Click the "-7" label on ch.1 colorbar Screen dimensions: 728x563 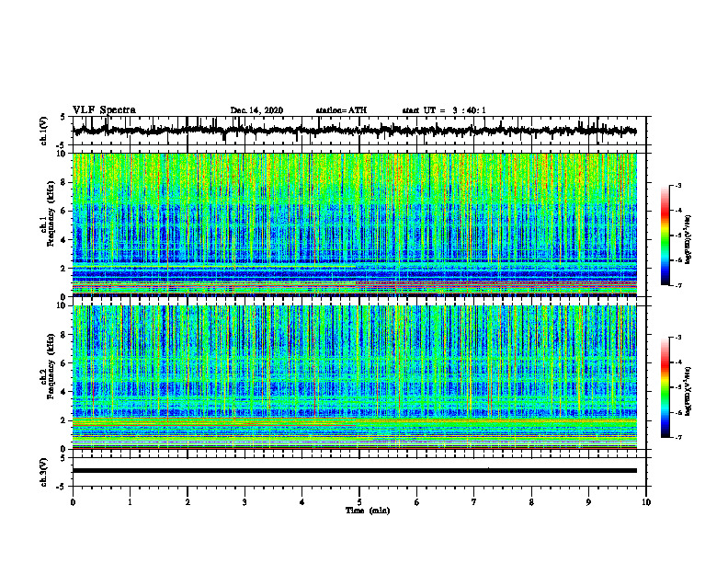(x=677, y=285)
